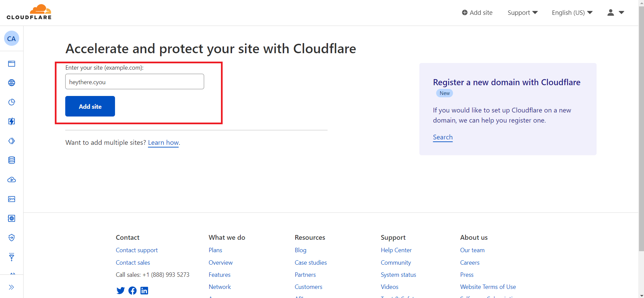Open the English (US) language dropdown
This screenshot has height=298, width=644.
(572, 12)
